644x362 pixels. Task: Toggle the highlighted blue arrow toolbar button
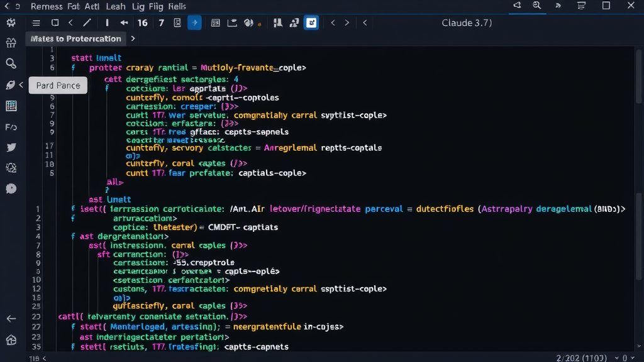194,23
